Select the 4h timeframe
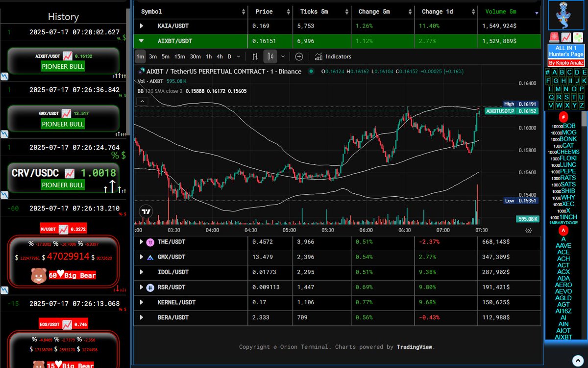This screenshot has height=368, width=588. [x=220, y=56]
